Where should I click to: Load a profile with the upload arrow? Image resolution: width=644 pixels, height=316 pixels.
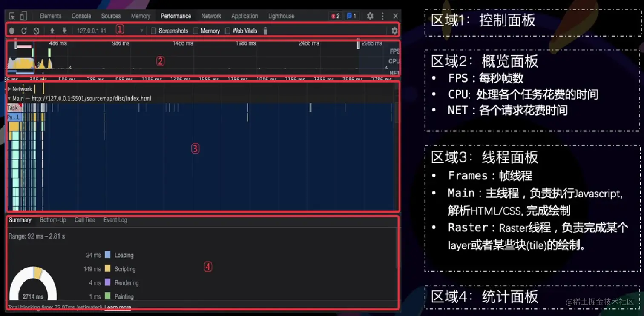point(52,31)
